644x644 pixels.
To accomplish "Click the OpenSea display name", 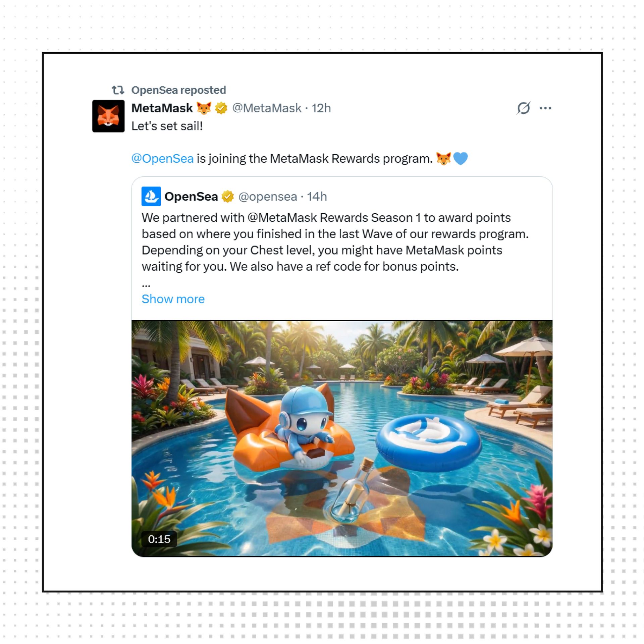I will 191,197.
